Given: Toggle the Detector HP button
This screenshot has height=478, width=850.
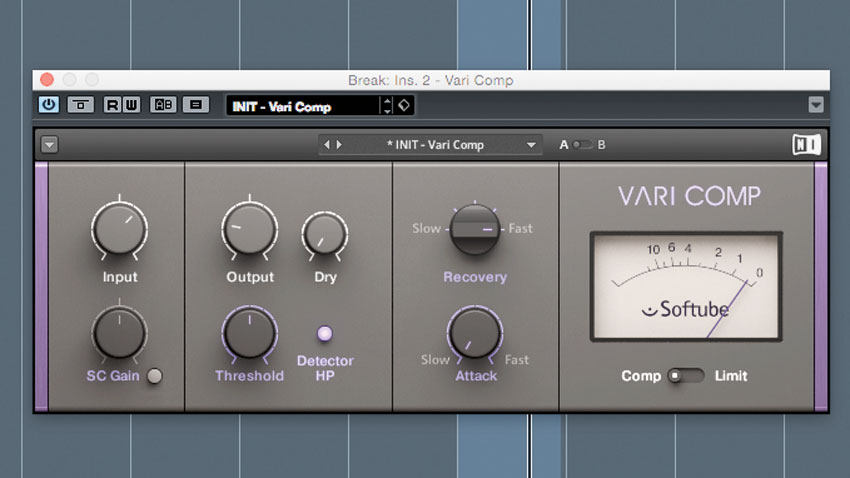Looking at the screenshot, I should tap(325, 333).
